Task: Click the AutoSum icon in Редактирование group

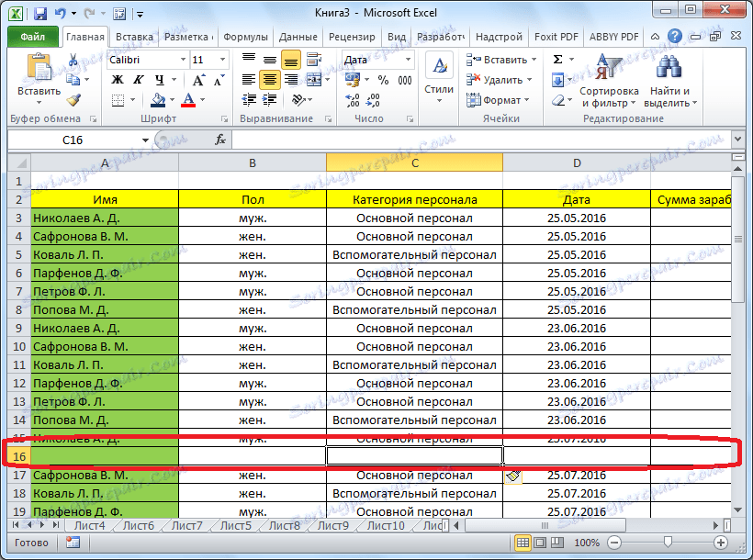Action: (x=556, y=58)
